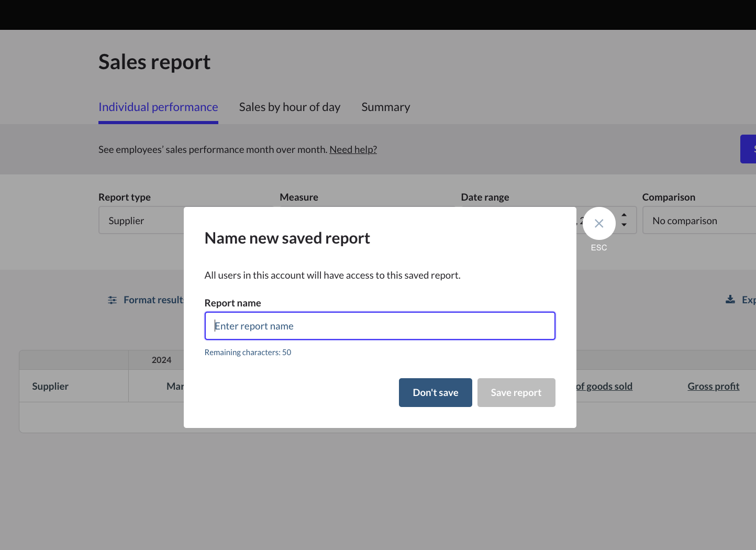Click the sliders icon beside Format results
Image resolution: width=756 pixels, height=550 pixels.
click(112, 300)
